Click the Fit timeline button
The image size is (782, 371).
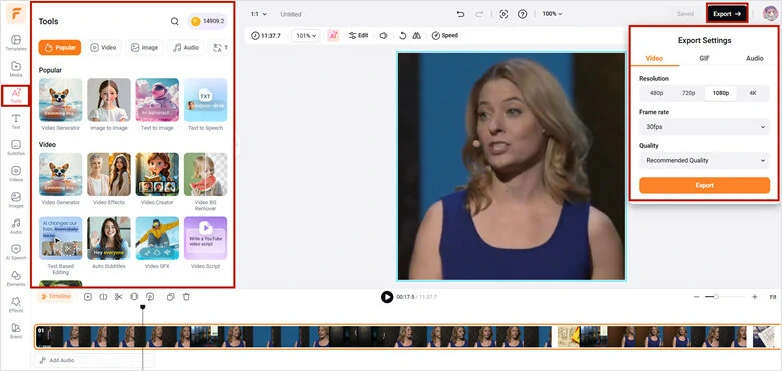[x=773, y=297]
